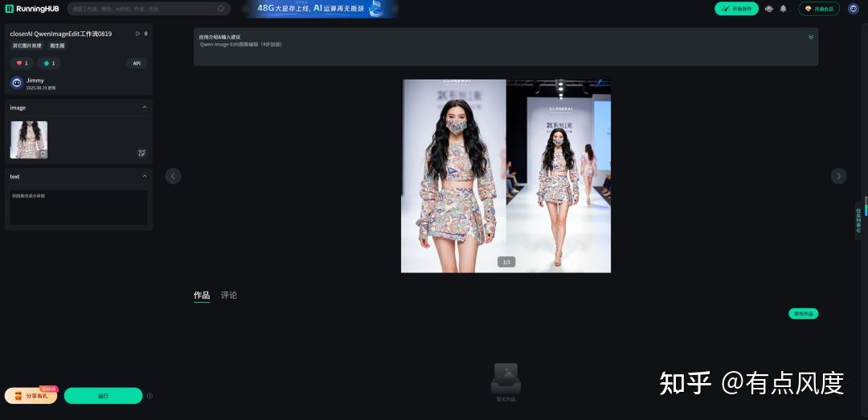Go to previous banner slide arrow

tap(245, 8)
